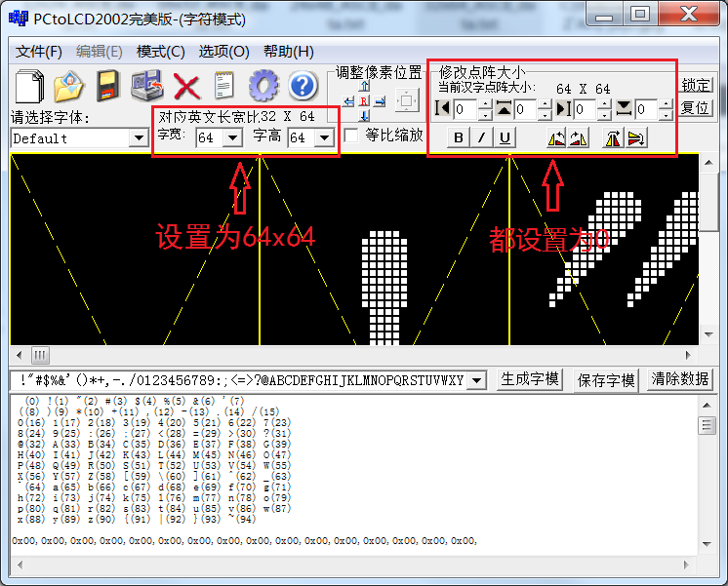Screen dimensions: 728x586
Task: Click the 生成字模 button
Action: pyautogui.click(x=530, y=379)
